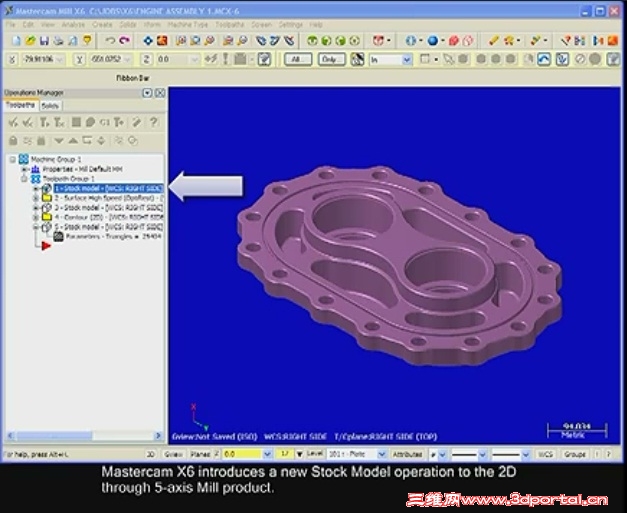The image size is (627, 513).
Task: Open Operations Manager panel options dropdown arrow
Action: (147, 93)
